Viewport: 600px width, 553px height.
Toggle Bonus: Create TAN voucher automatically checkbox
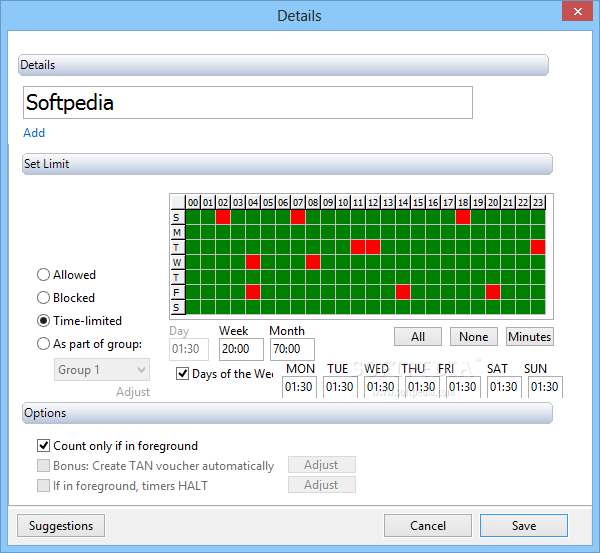coord(43,466)
